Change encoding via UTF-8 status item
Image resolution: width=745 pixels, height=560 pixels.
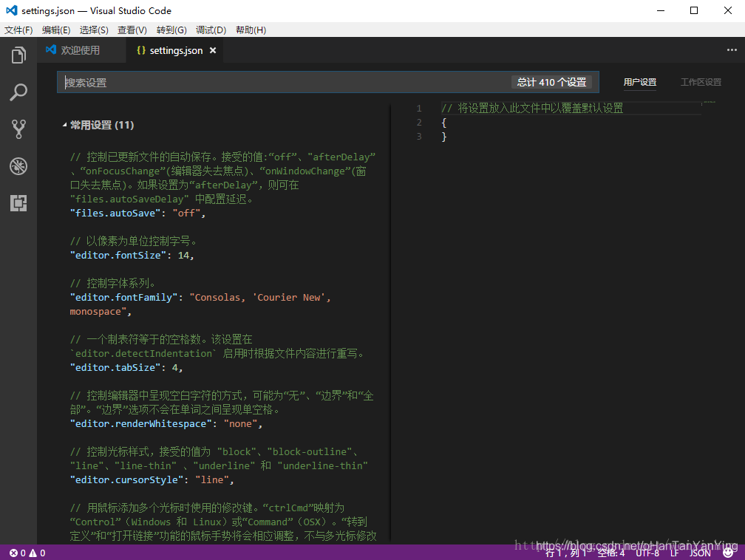pos(647,552)
